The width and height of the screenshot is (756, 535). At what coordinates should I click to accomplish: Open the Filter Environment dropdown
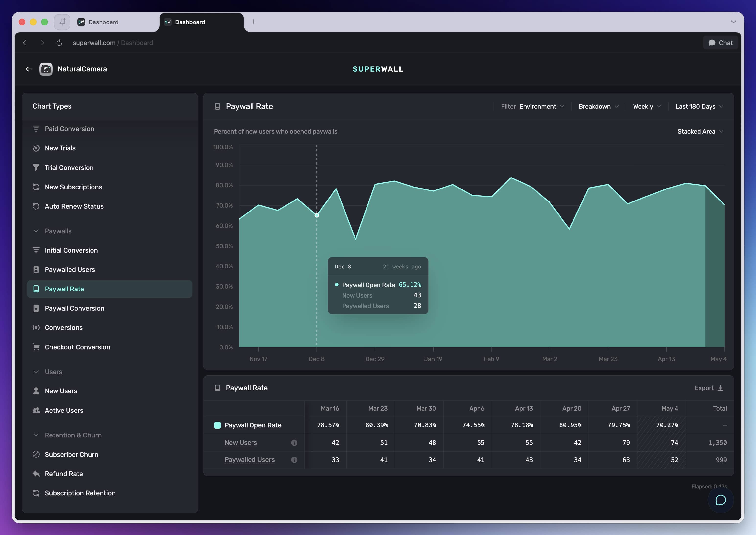pos(533,106)
